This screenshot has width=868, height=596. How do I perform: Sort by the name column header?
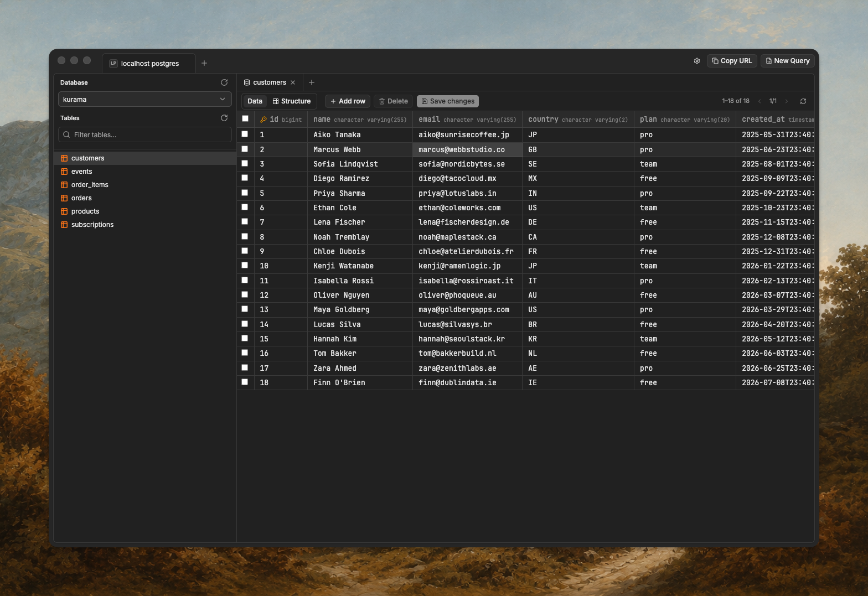click(360, 120)
